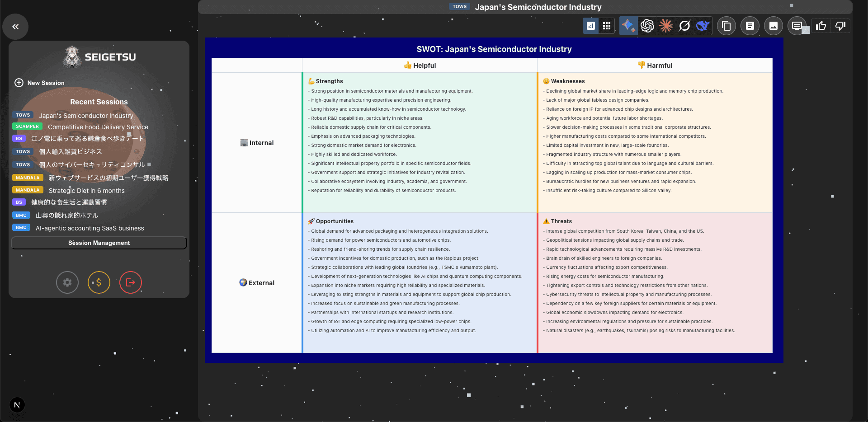Open the Competitive Food Delivery Service session
Viewport: 868px width, 422px height.
[x=98, y=127]
